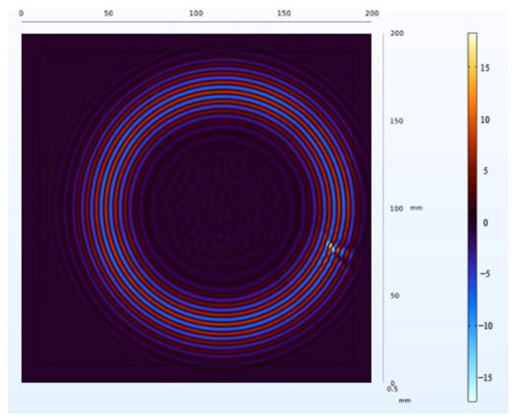Select the −5 tick label on color legend
This screenshot has width=516, height=420.
point(485,274)
